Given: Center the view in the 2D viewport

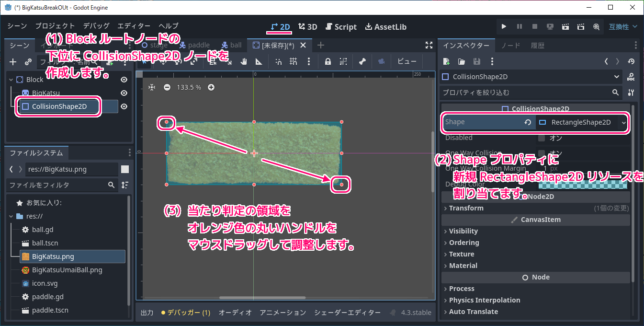Looking at the screenshot, I should 152,87.
